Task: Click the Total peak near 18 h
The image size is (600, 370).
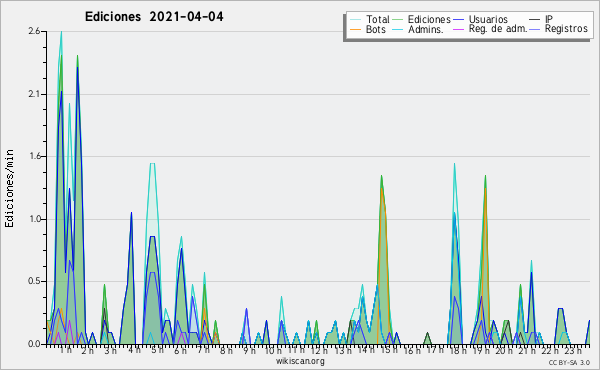Action: [454, 165]
